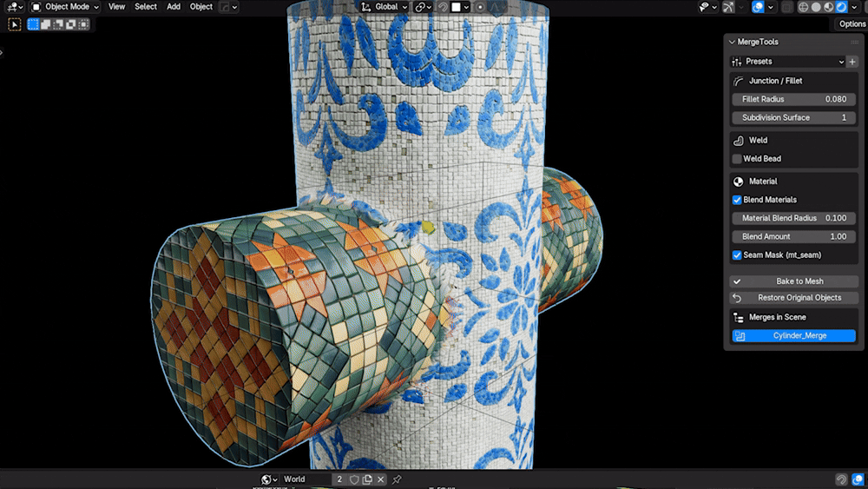Open the Add menu

click(x=174, y=7)
